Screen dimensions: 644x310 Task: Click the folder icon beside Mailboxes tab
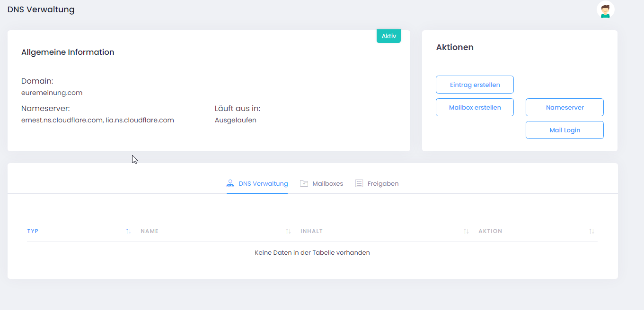[x=304, y=183]
